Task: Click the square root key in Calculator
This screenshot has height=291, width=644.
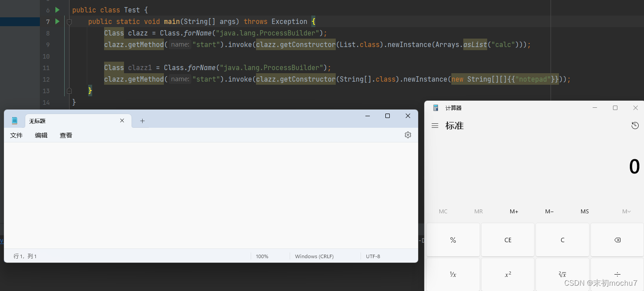Action: click(563, 275)
